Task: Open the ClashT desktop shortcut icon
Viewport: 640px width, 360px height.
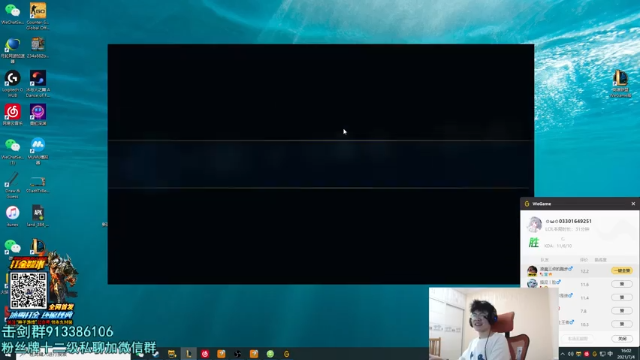Action: tap(38, 184)
